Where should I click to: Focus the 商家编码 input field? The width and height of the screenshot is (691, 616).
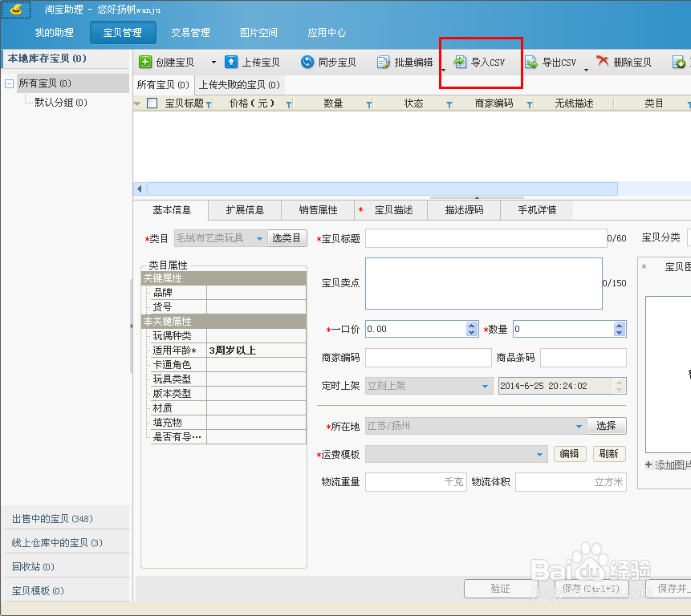[429, 358]
